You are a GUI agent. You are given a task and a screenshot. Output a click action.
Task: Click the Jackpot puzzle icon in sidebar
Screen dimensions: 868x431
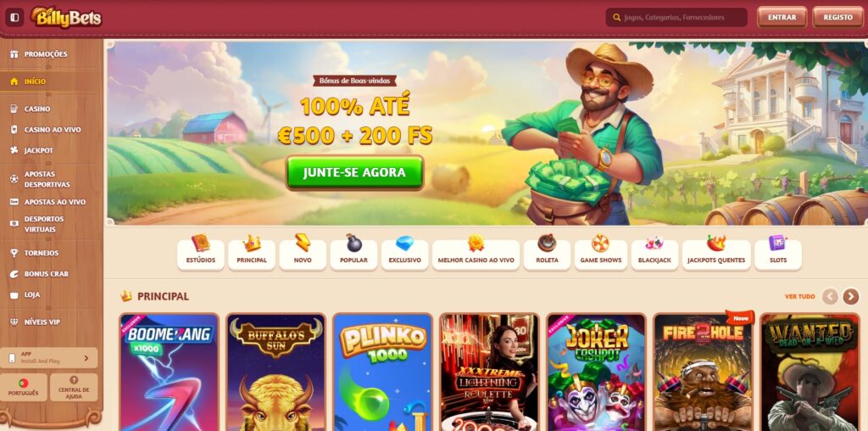(14, 150)
